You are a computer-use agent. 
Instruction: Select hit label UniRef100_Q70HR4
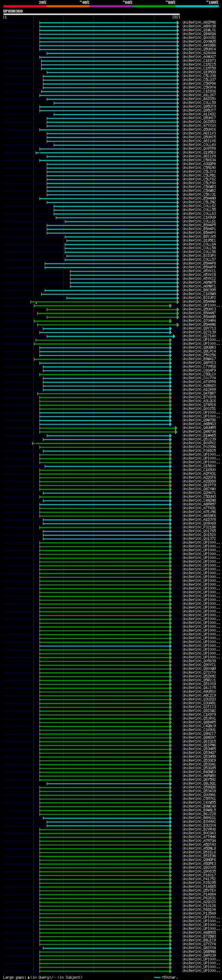point(199,321)
